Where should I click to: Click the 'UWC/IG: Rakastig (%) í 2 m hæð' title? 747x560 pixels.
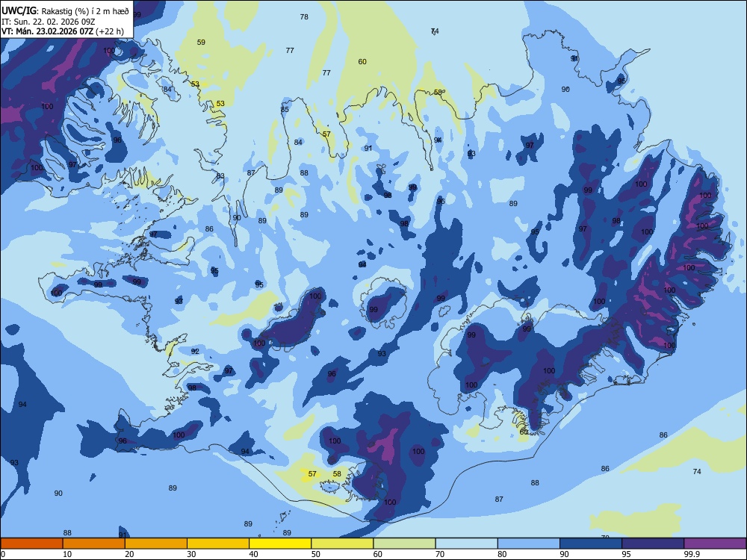tap(65, 11)
